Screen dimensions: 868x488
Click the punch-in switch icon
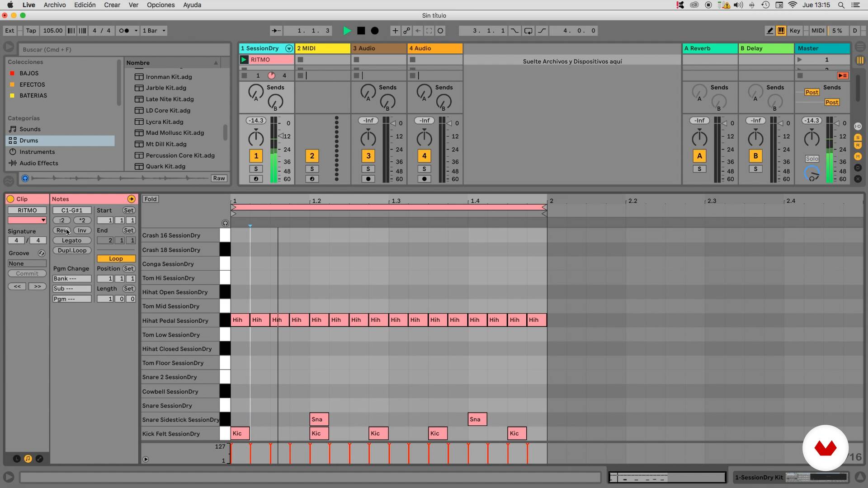[x=515, y=31]
